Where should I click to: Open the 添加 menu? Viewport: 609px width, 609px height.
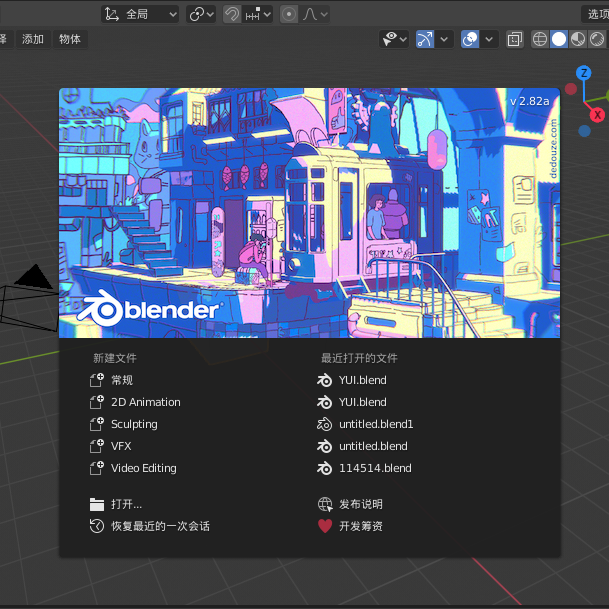33,39
